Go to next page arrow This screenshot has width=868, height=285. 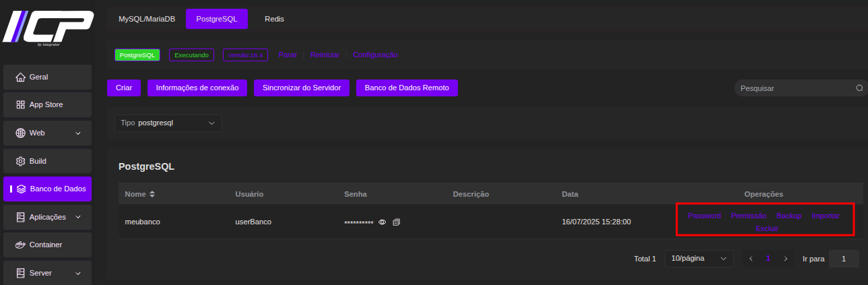point(785,259)
